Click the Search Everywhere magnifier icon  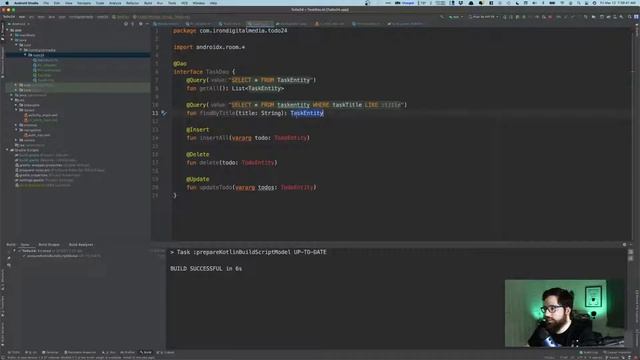click(x=629, y=17)
